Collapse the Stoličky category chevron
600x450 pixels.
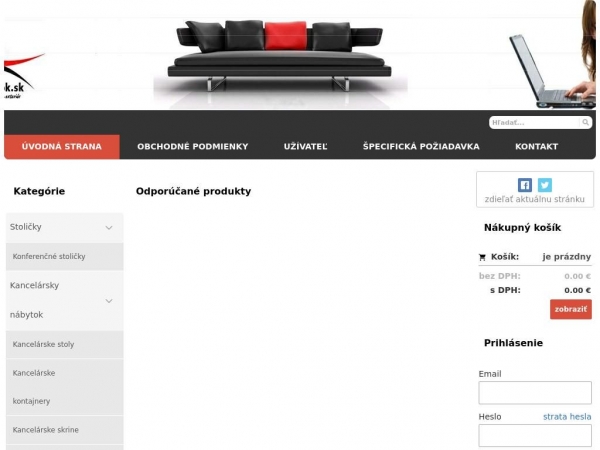tap(109, 228)
